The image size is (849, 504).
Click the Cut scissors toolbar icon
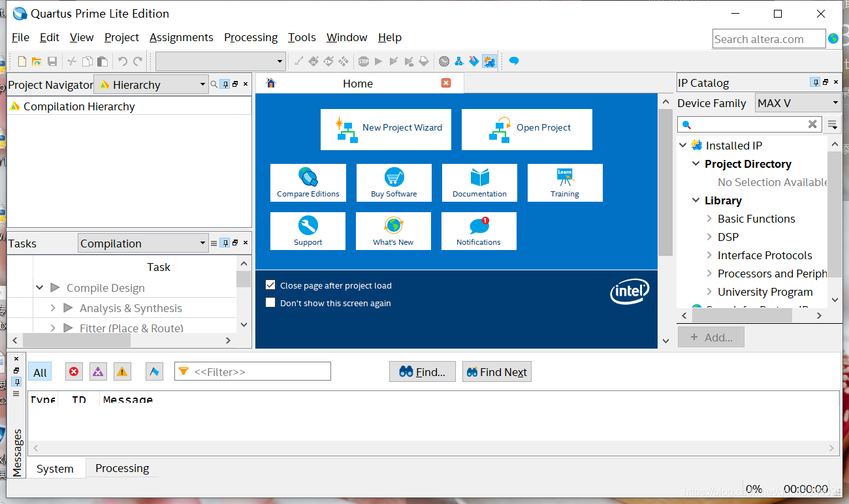tap(72, 61)
